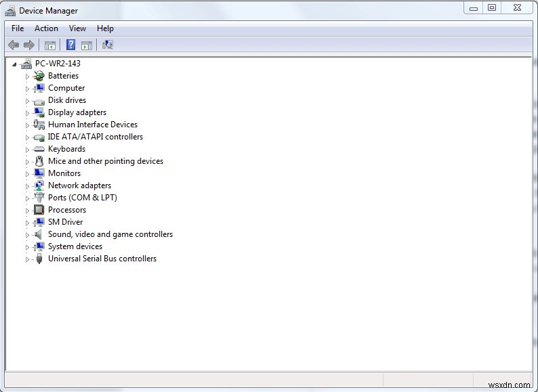Click the Ports (COM & LPT) icon
Screen dimensions: 538x392
pos(39,198)
